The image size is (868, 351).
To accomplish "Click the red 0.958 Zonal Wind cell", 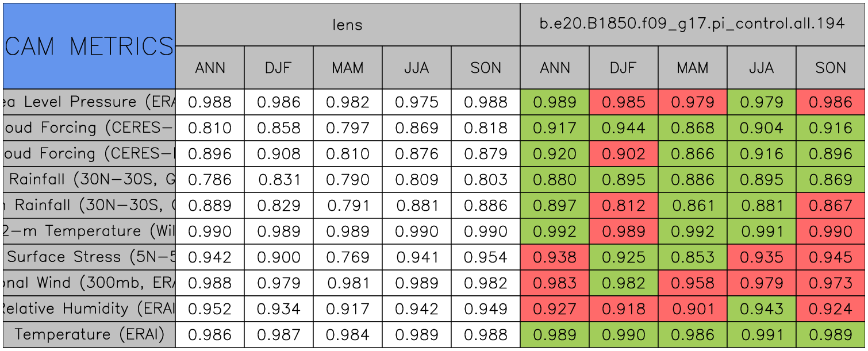I will click(x=692, y=283).
